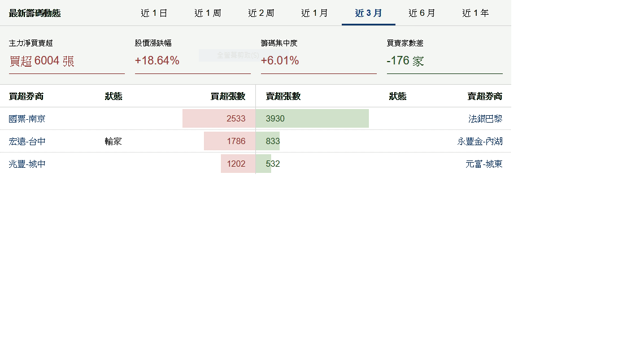Click the red 2533 buy bar
Screen dimensions: 644x339
point(219,119)
